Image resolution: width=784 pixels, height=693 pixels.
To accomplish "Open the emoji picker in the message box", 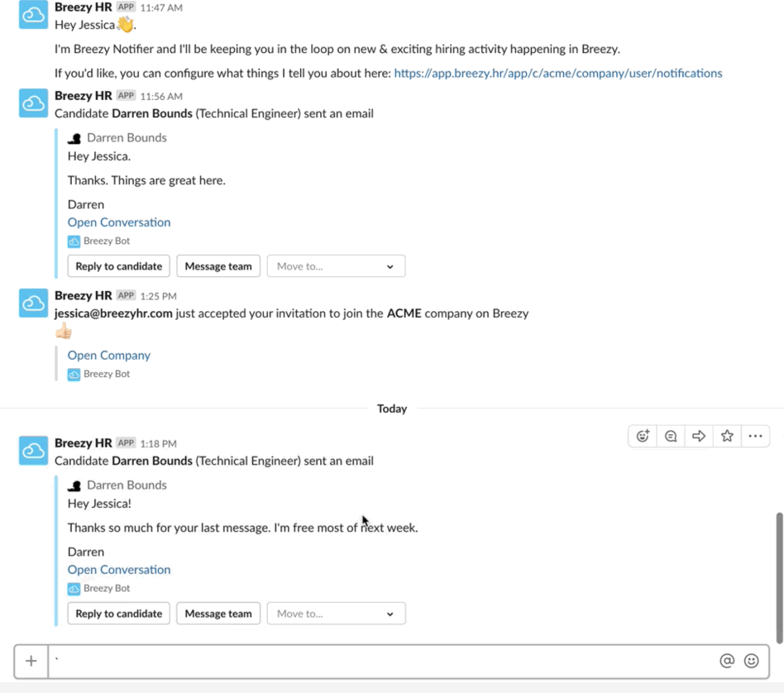I will point(752,661).
